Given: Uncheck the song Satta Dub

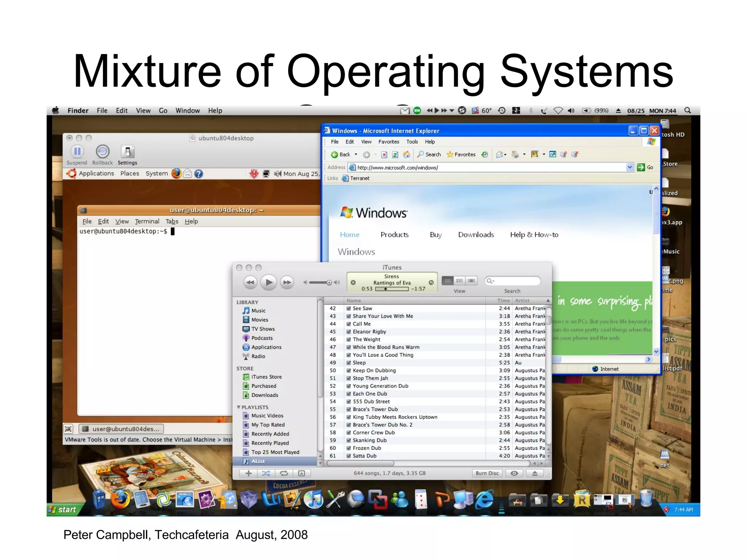Looking at the screenshot, I should 349,456.
